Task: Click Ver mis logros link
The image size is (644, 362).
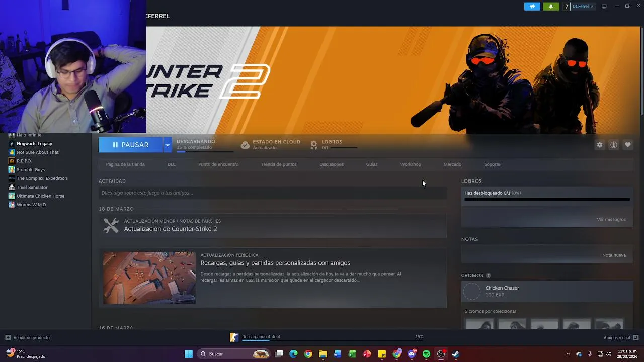Action: coord(611,219)
